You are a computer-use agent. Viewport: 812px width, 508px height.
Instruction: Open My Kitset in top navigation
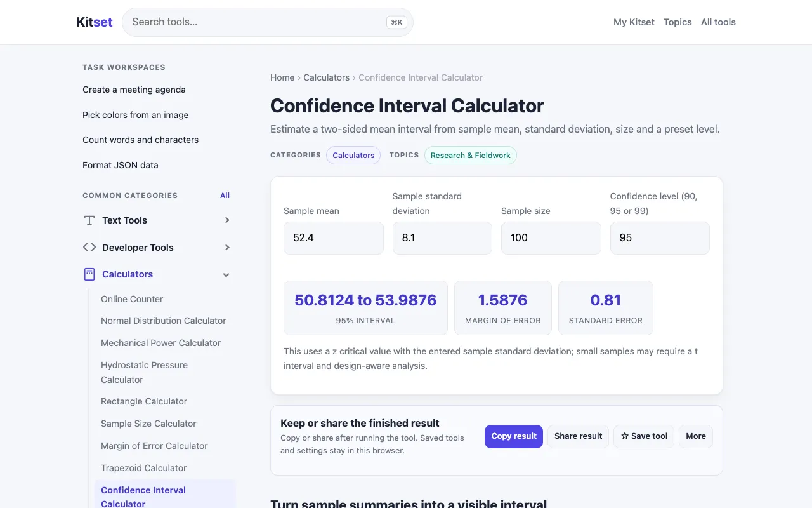pos(634,22)
